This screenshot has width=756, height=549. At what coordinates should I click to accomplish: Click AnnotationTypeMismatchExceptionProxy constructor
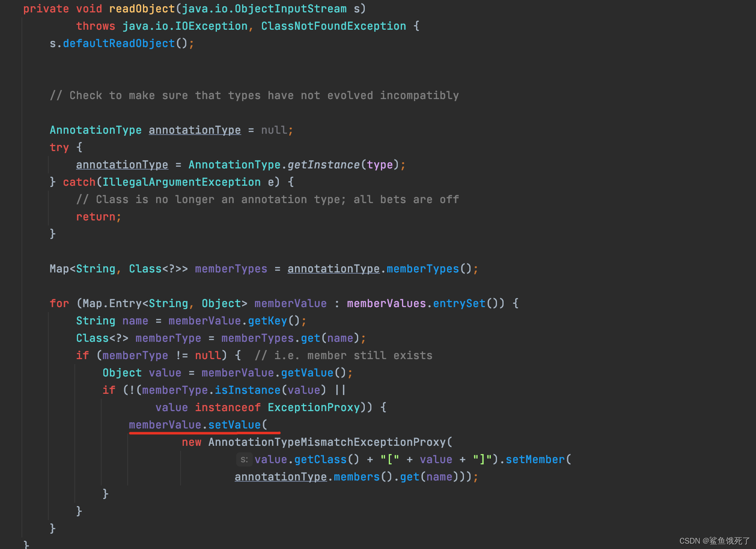327,442
